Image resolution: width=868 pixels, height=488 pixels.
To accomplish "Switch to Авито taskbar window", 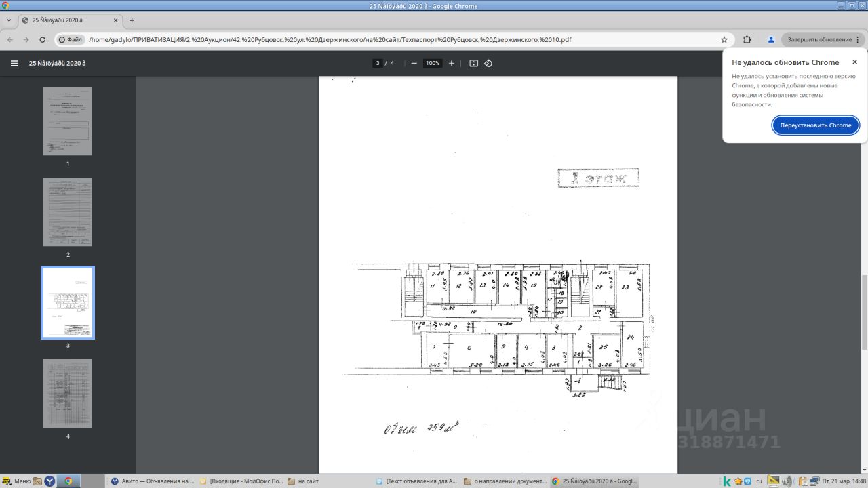I will click(152, 481).
